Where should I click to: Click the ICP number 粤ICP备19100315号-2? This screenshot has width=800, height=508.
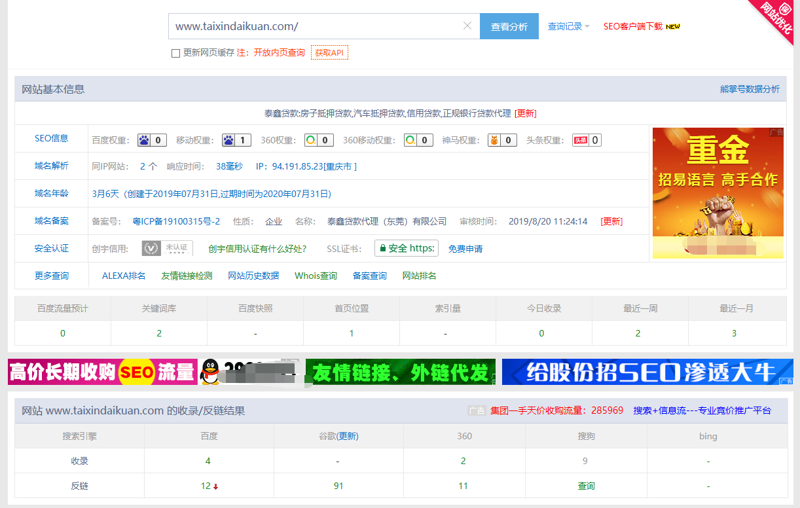click(176, 221)
